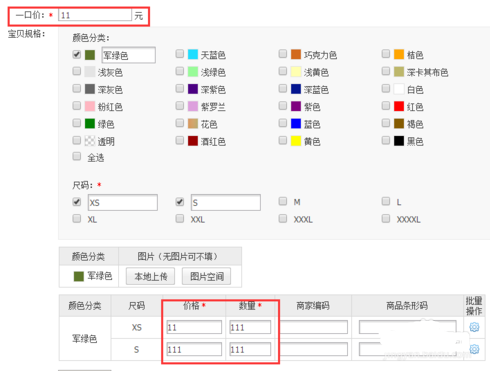
Task: Tick the 浅灰色 checkbox
Action: pos(77,71)
